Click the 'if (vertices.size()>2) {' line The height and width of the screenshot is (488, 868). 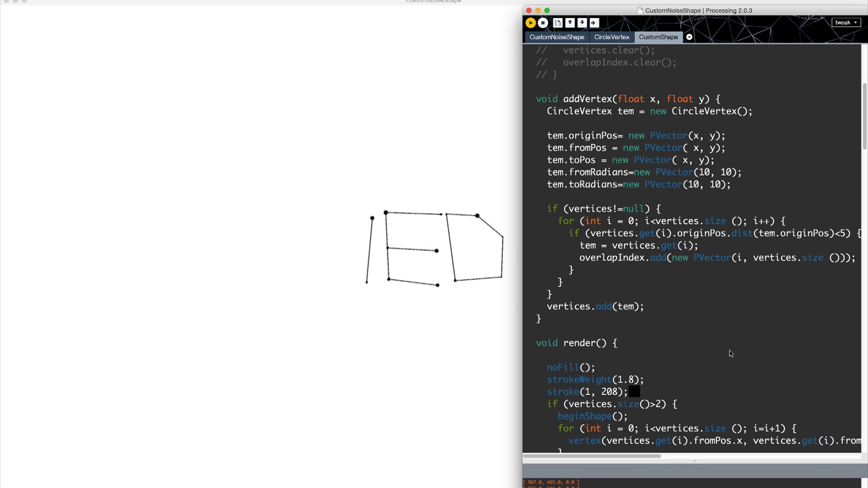[612, 404]
